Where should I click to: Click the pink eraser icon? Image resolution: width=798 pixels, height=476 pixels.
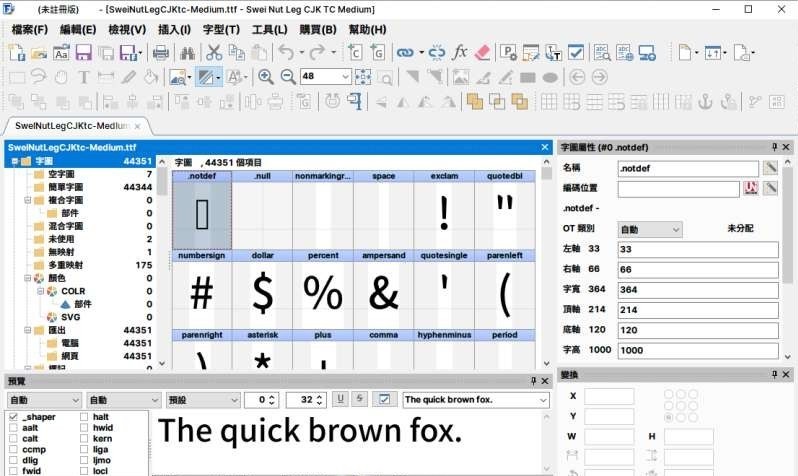click(483, 52)
